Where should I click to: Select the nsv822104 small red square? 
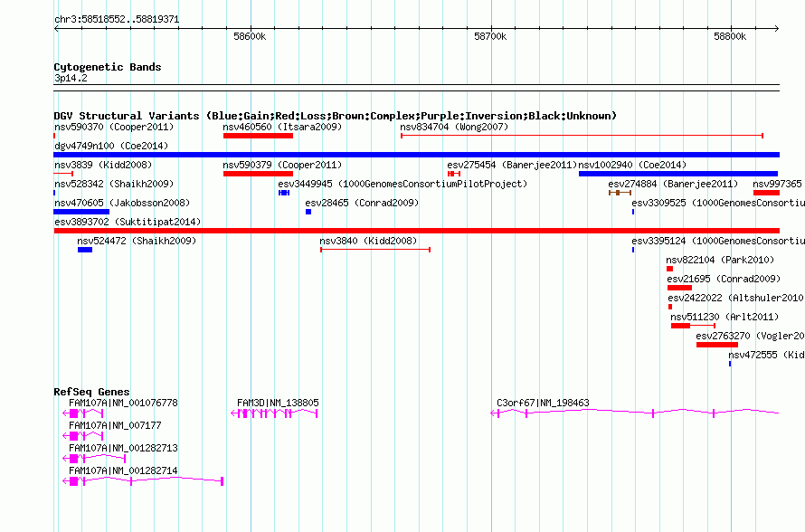[x=669, y=269]
